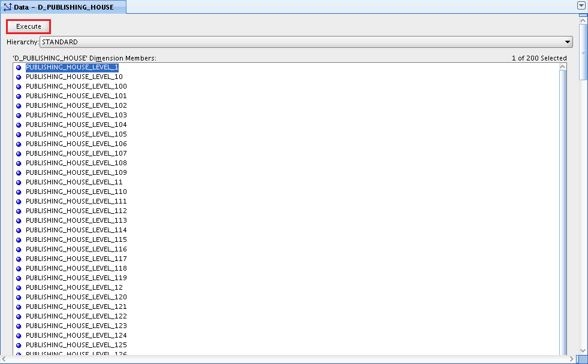Select the PUBLISHING_HOUSE_LEVEL_108 member
Viewport: 588px width, 364px height.
(x=76, y=163)
